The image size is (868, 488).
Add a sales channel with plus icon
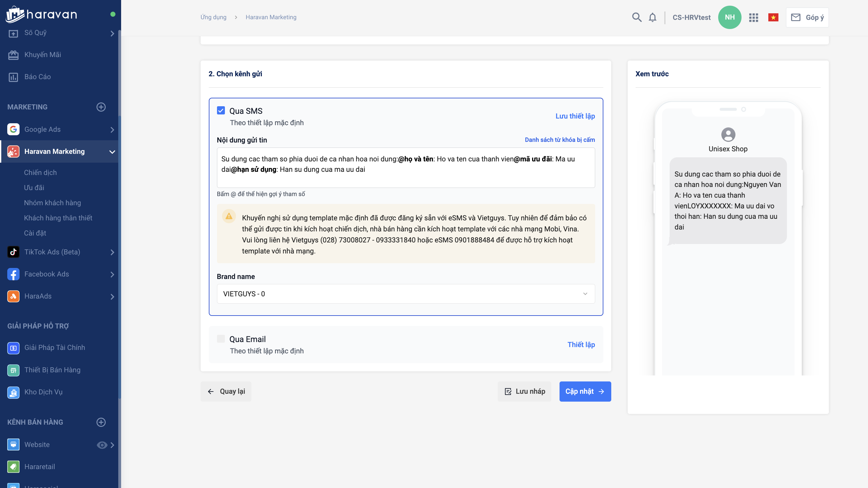point(101,422)
